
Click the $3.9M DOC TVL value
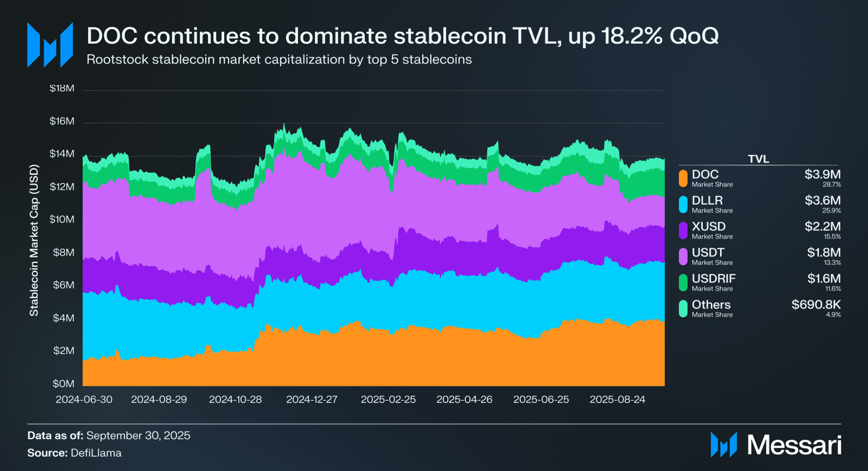pos(823,174)
